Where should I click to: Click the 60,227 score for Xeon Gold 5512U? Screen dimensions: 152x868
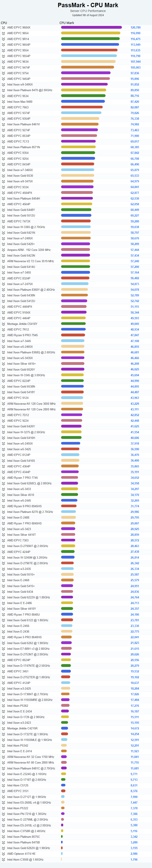[x=135, y=216]
